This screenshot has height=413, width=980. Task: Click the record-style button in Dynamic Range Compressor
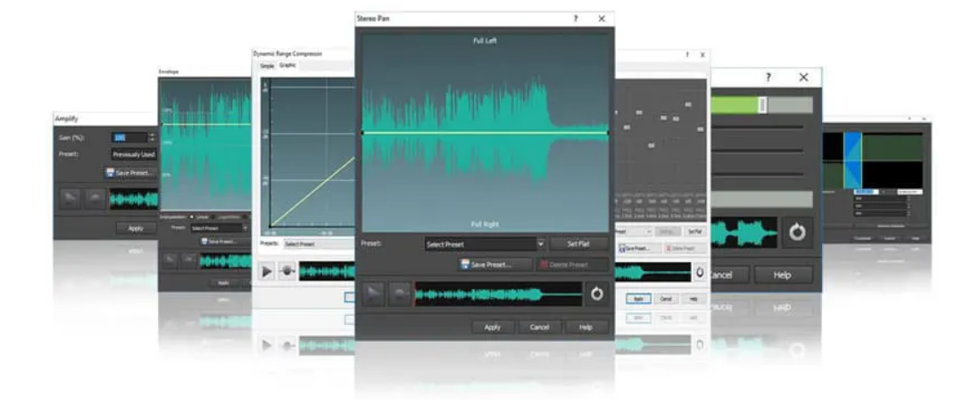[x=287, y=270]
